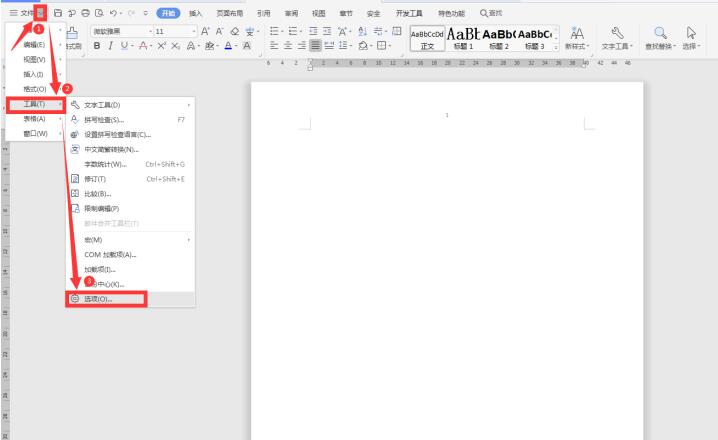Open the font name dropdown 微软雅黑

coord(118,31)
